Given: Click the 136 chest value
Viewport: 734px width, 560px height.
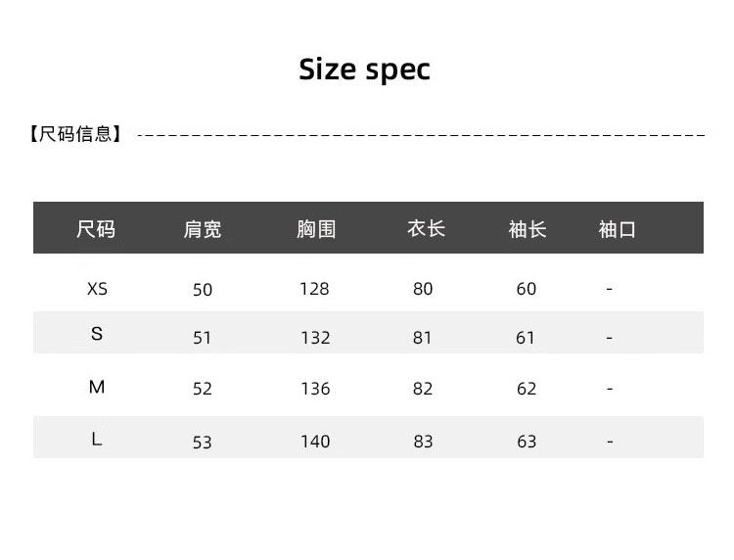Looking at the screenshot, I should [x=315, y=389].
